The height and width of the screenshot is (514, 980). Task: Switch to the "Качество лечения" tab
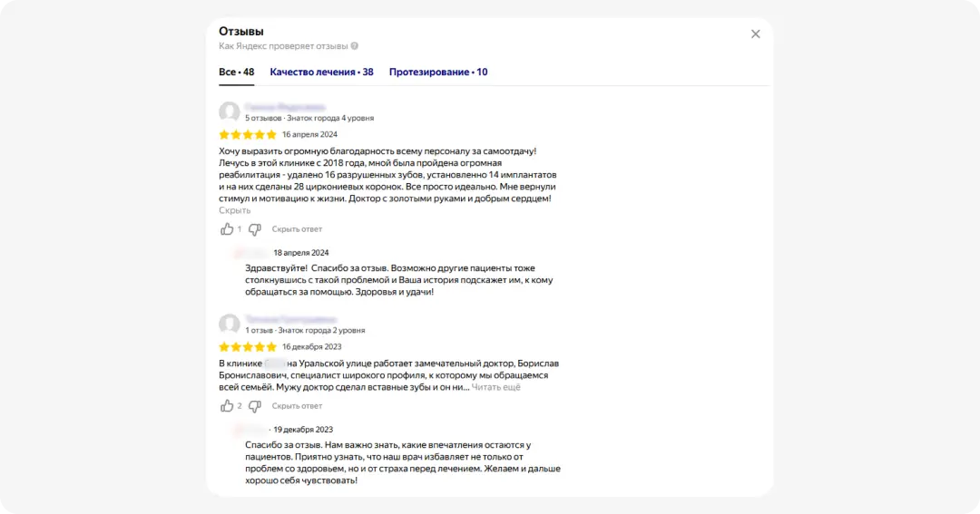tap(321, 72)
